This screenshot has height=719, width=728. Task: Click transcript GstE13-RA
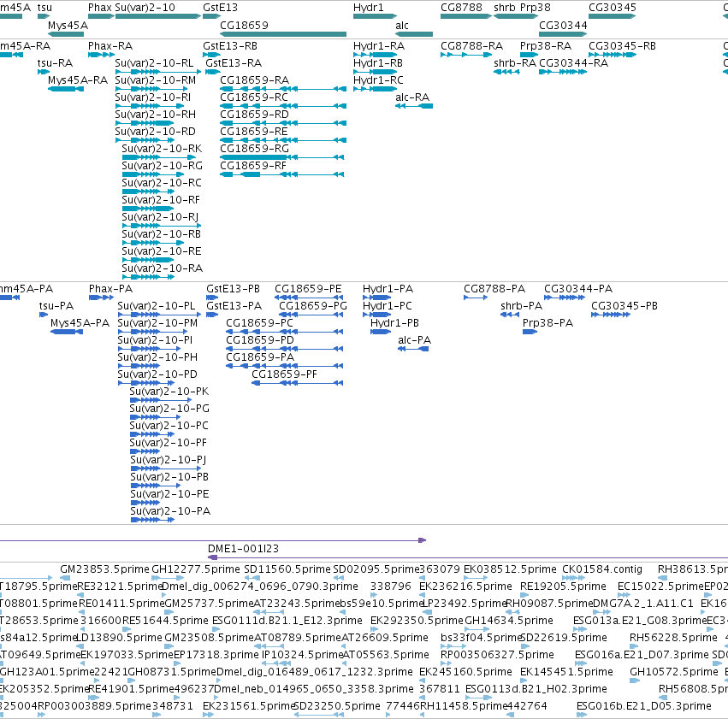(234, 63)
